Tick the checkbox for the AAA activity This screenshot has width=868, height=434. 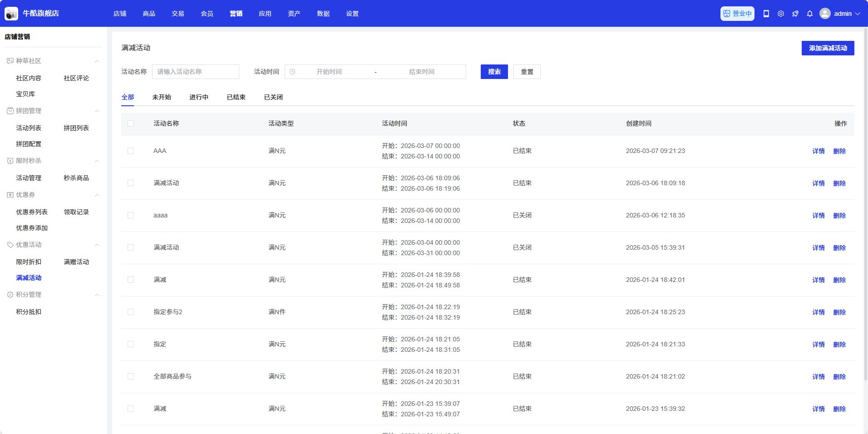pos(131,151)
